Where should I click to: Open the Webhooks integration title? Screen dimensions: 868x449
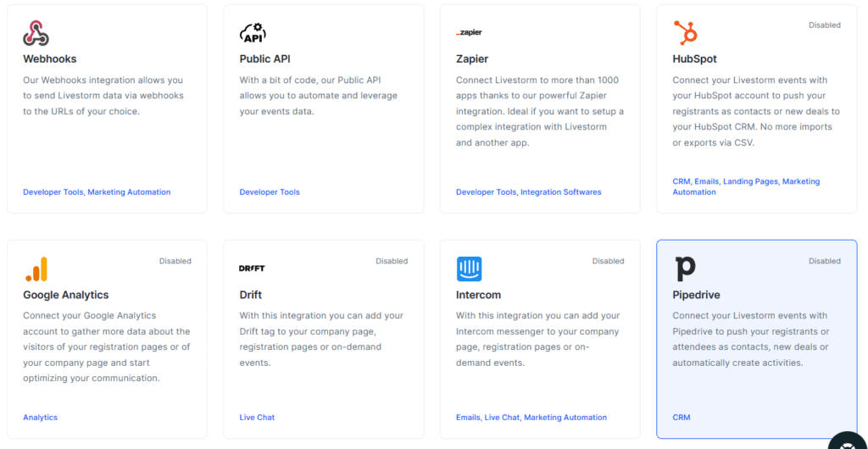tap(50, 59)
